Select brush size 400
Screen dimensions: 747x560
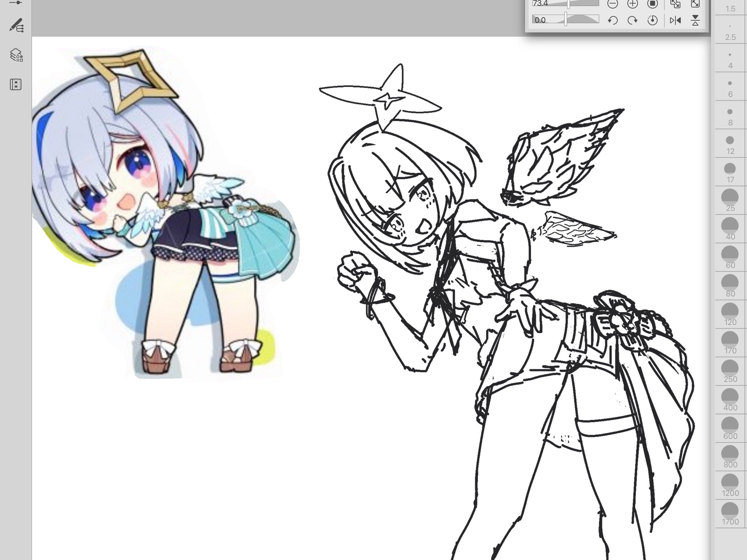(x=730, y=400)
